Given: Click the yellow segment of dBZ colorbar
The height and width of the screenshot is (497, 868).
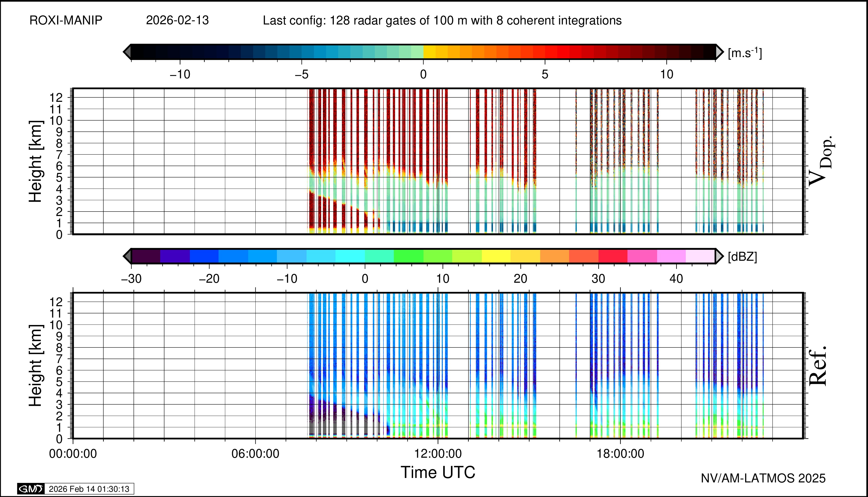Looking at the screenshot, I should [x=496, y=256].
